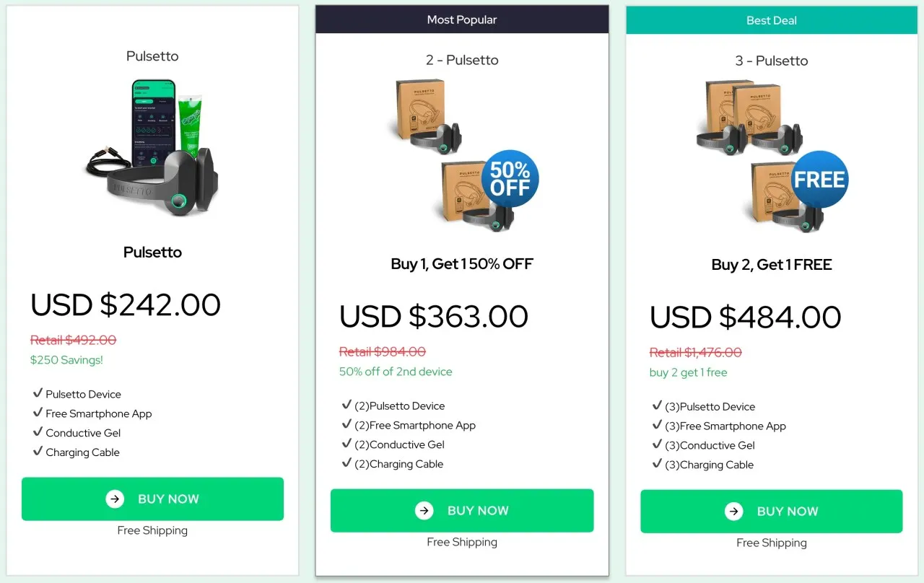Click the arrow icon inside the first Buy Now button

point(115,499)
